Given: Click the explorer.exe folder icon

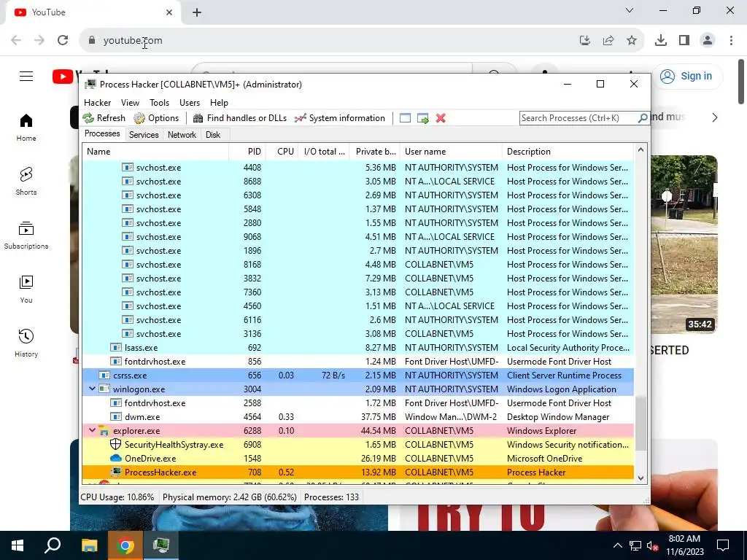Looking at the screenshot, I should [x=104, y=431].
